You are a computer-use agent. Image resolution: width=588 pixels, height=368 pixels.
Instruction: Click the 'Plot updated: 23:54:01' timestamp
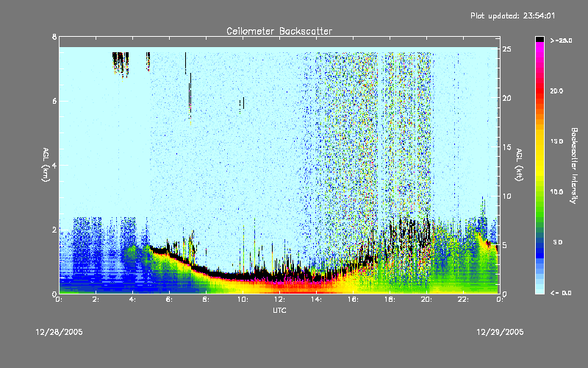coord(512,15)
